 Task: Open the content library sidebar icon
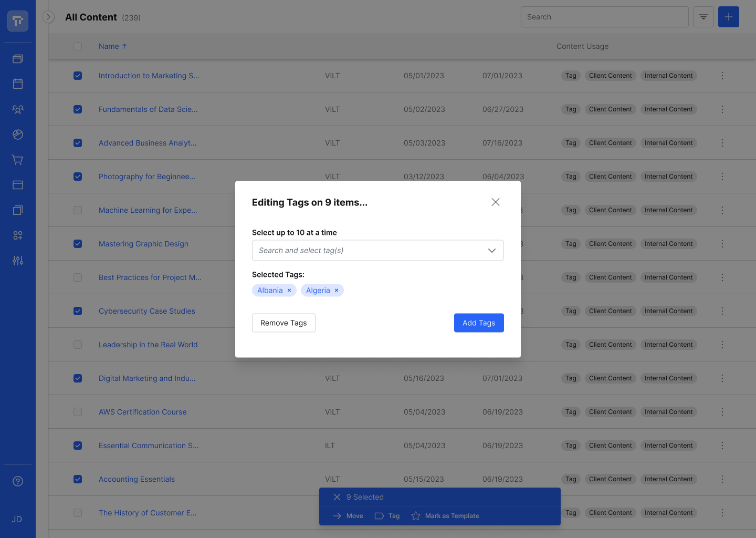[18, 59]
